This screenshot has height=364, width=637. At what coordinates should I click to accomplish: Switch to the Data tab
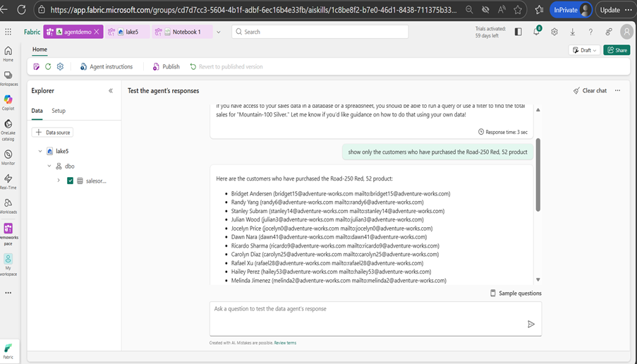[37, 111]
